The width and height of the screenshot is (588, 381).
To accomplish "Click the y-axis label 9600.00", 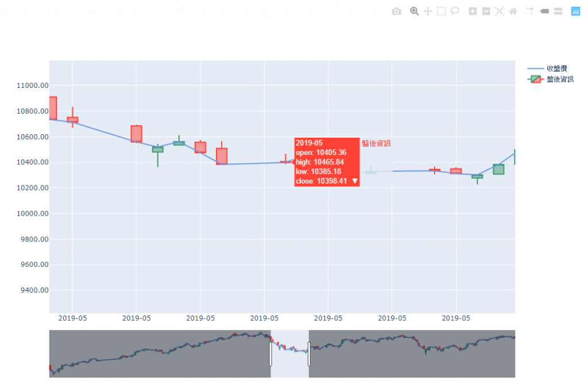I will coord(34,265).
